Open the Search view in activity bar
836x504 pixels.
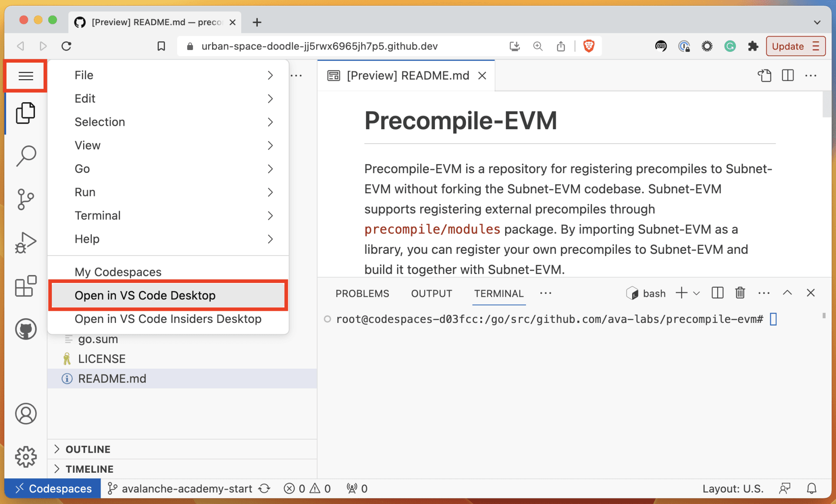[x=26, y=155]
